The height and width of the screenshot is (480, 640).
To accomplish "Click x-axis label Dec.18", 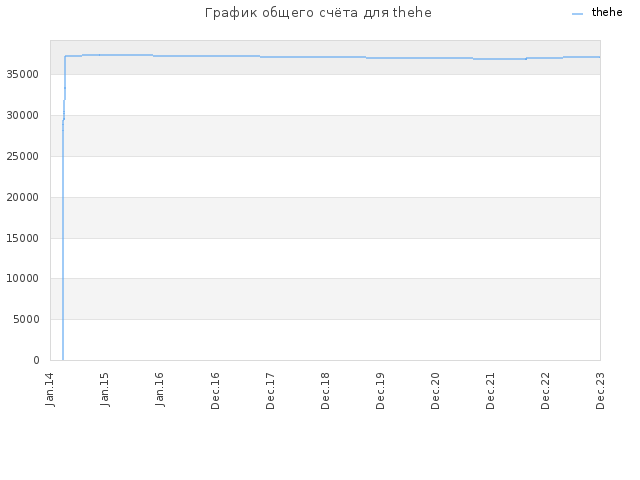I will [x=325, y=391].
